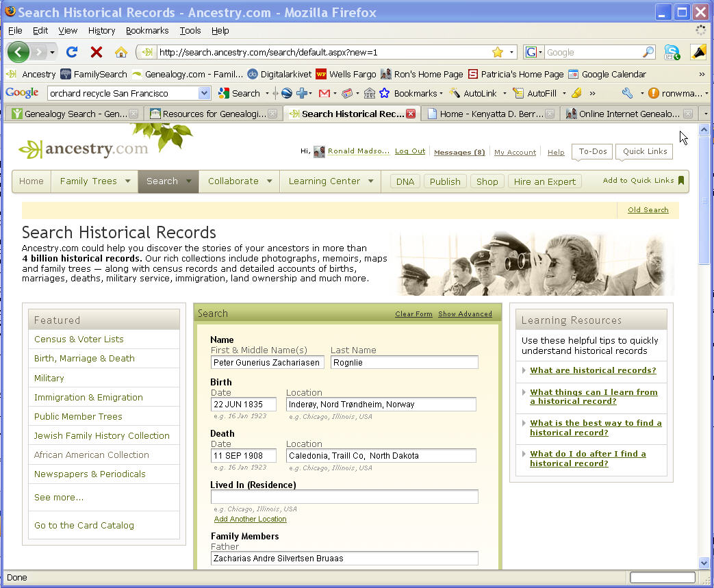This screenshot has width=714, height=588.
Task: Open the Census & Voter Lists category
Action: coord(79,340)
